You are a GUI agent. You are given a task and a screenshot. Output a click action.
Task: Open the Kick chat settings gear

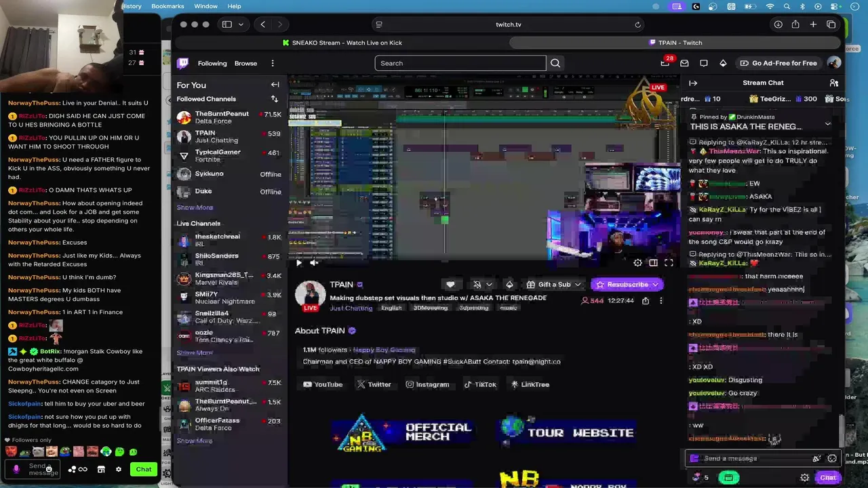coord(119,469)
